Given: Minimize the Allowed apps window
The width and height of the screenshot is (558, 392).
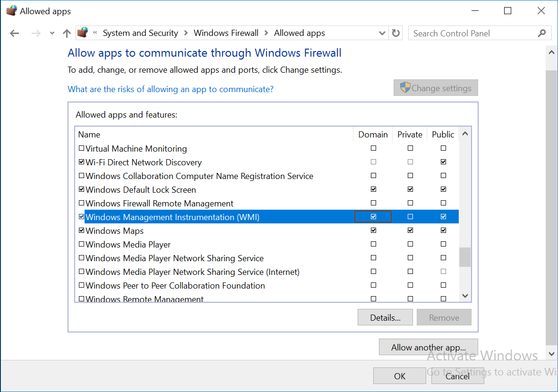Looking at the screenshot, I should (475, 11).
